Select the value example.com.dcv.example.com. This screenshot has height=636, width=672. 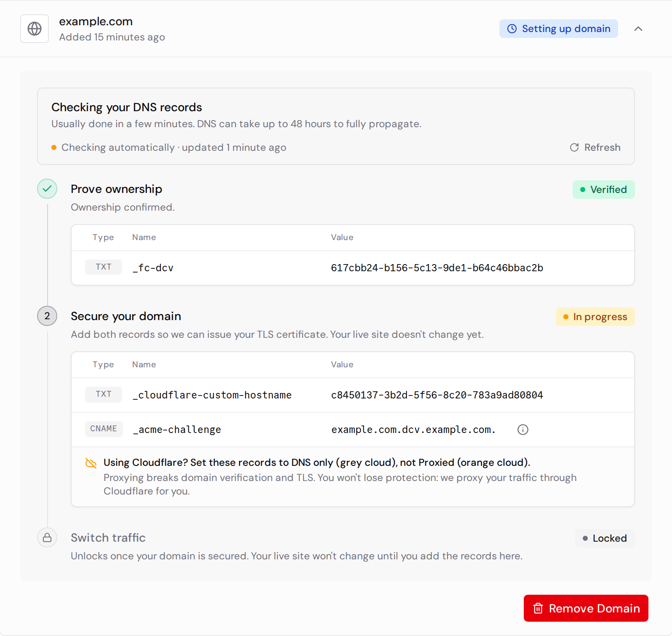[x=413, y=430]
